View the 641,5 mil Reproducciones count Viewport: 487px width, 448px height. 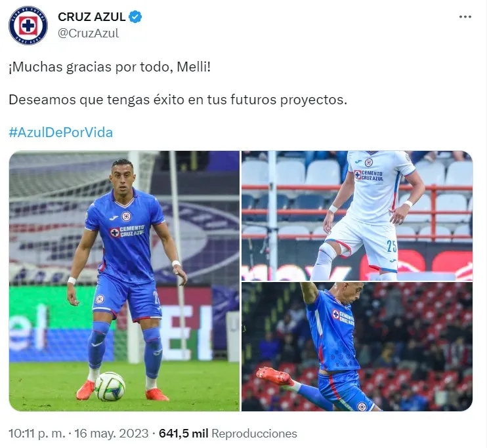[x=228, y=434]
